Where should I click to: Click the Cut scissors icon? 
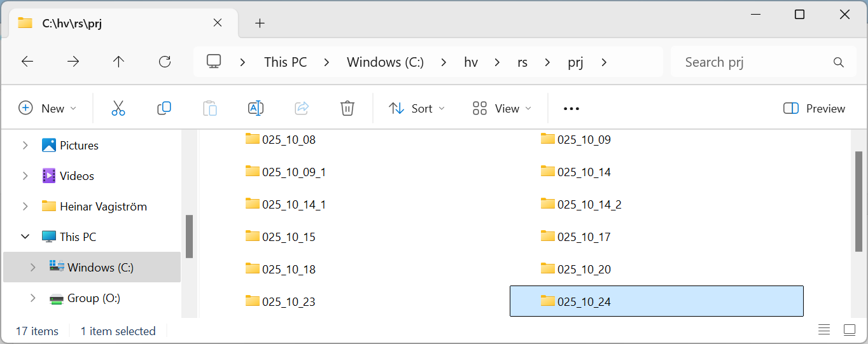(x=118, y=109)
